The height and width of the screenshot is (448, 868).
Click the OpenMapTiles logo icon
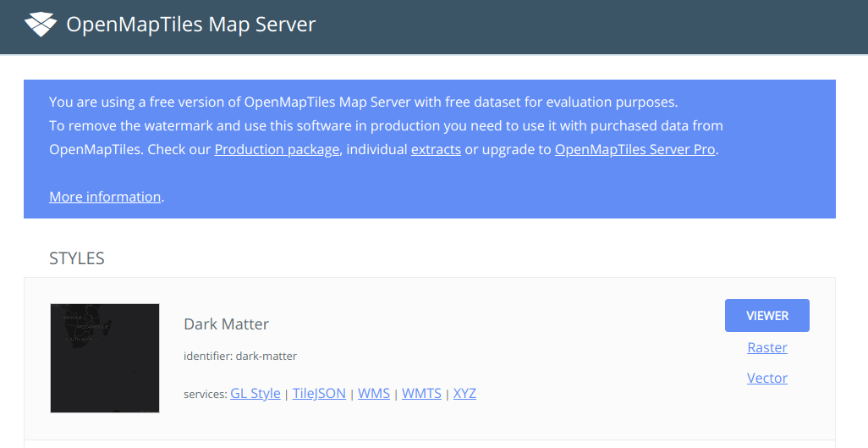[40, 25]
